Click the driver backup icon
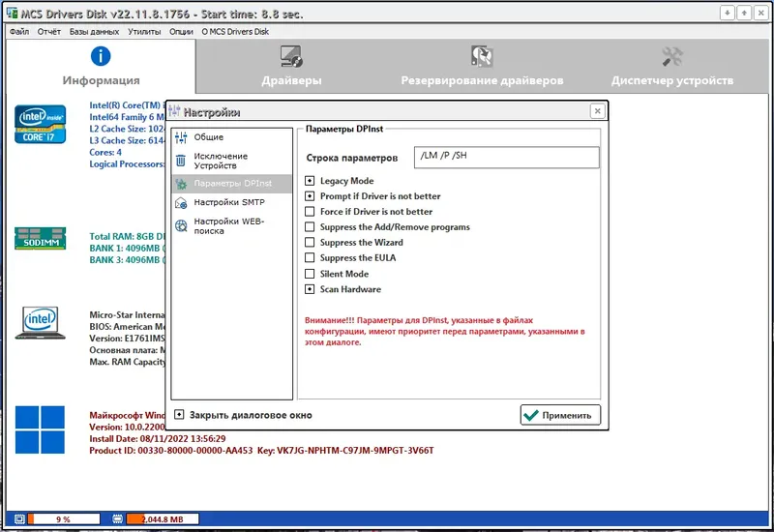 click(x=482, y=56)
